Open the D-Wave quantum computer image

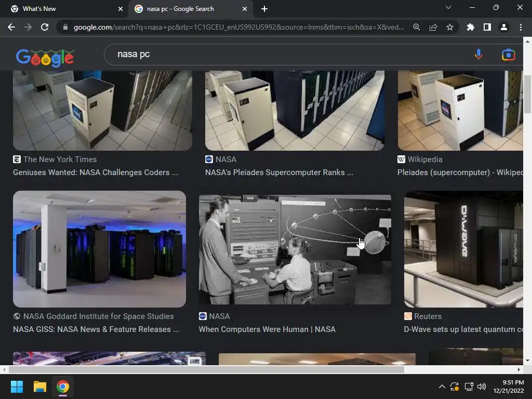(x=463, y=249)
